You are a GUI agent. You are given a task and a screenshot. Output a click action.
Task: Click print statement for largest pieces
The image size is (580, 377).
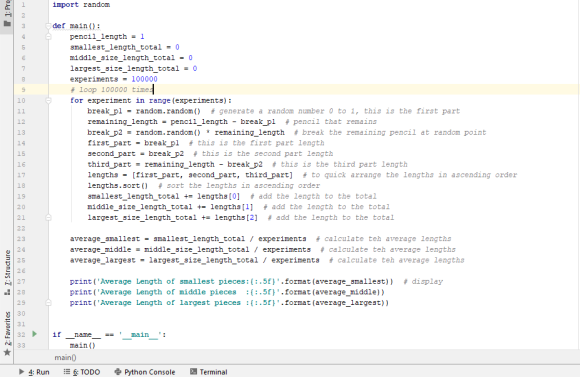[x=229, y=303]
